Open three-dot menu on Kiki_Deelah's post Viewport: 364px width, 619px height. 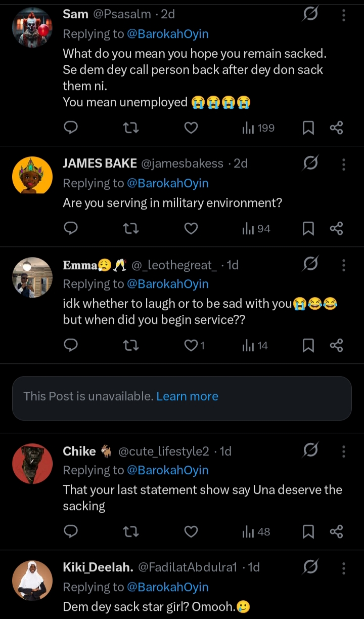[x=344, y=568]
